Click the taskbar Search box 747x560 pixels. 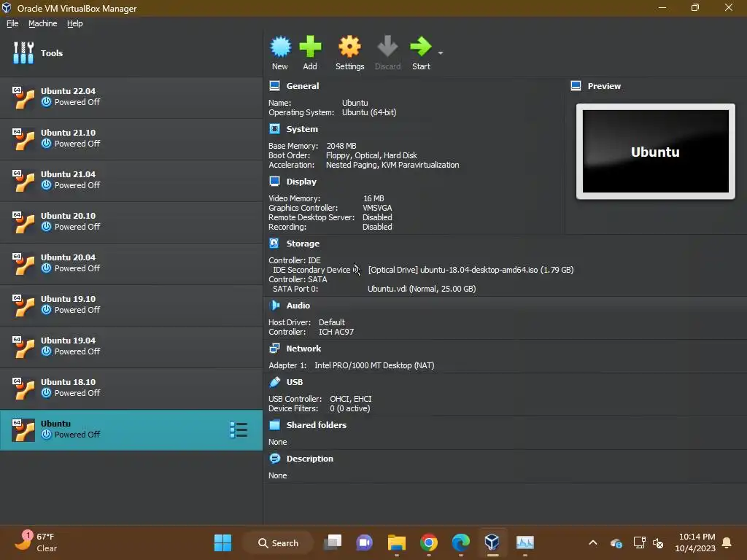pyautogui.click(x=278, y=542)
